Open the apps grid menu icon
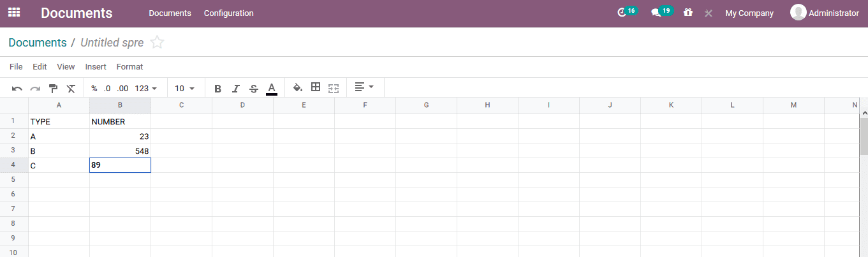Viewport: 868px width, 257px height. [x=14, y=13]
